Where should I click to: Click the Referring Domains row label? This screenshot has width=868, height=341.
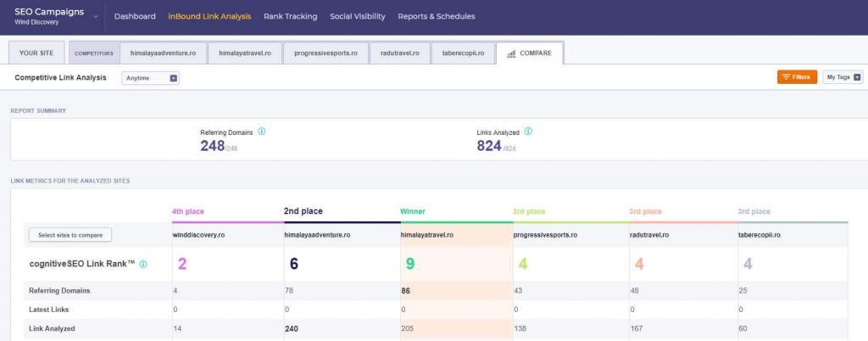point(59,291)
